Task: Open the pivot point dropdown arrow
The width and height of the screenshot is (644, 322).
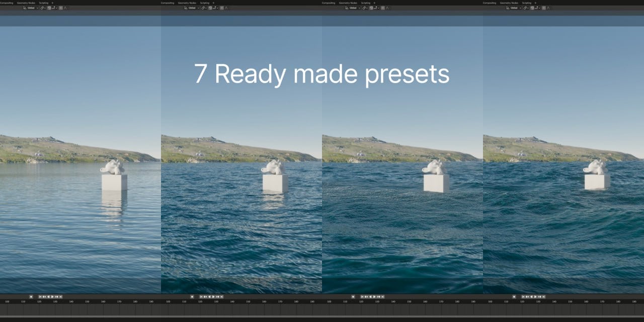Action: point(45,8)
